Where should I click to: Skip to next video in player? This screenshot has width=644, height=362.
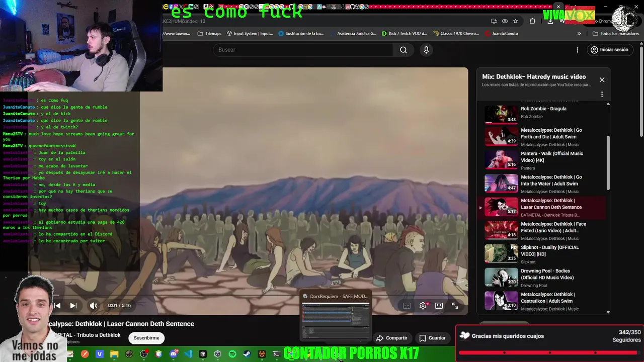click(x=73, y=305)
